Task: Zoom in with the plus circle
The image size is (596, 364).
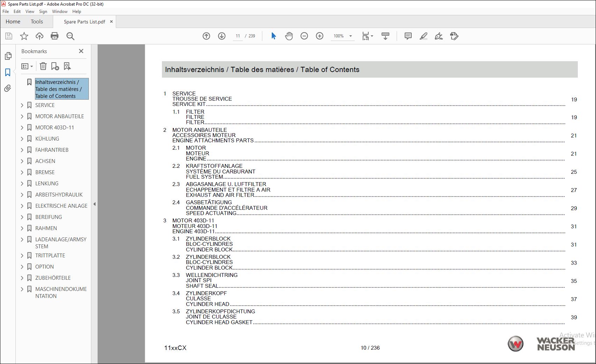Action: click(320, 36)
